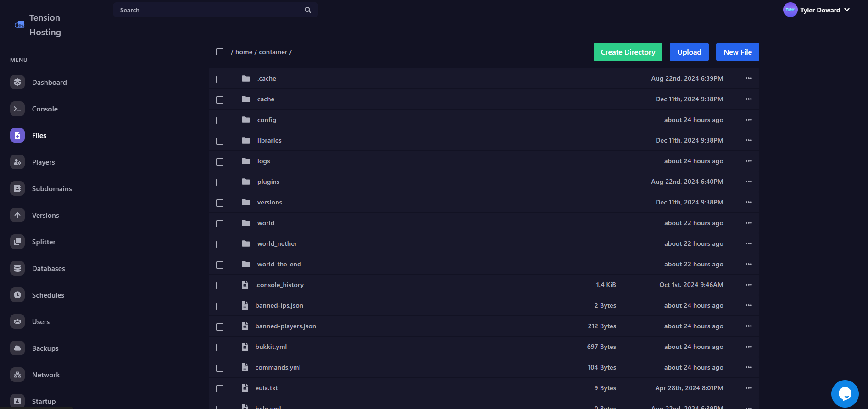Click the eula.txt file icon
Screen dimensions: 868x409
(x=245, y=388)
